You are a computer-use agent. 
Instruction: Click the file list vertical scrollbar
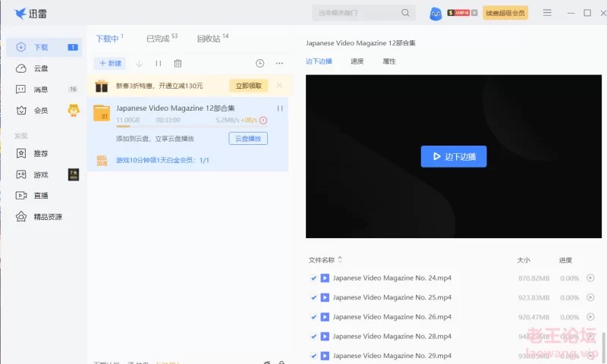pyautogui.click(x=603, y=347)
